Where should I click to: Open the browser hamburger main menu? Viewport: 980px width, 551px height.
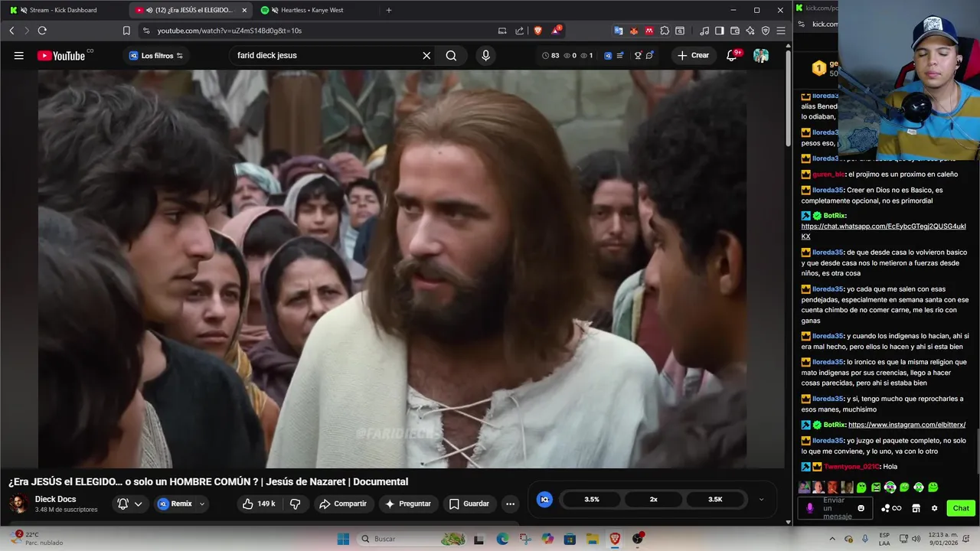click(x=781, y=31)
